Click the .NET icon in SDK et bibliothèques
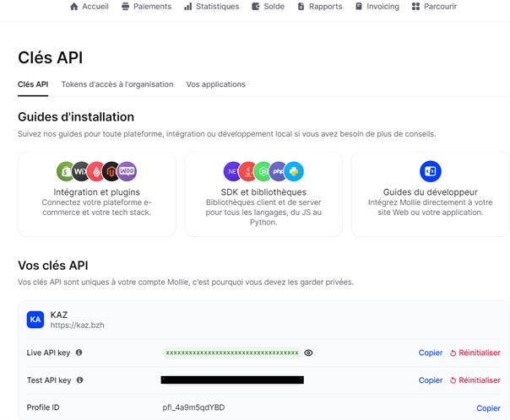The image size is (510, 420). [232, 172]
